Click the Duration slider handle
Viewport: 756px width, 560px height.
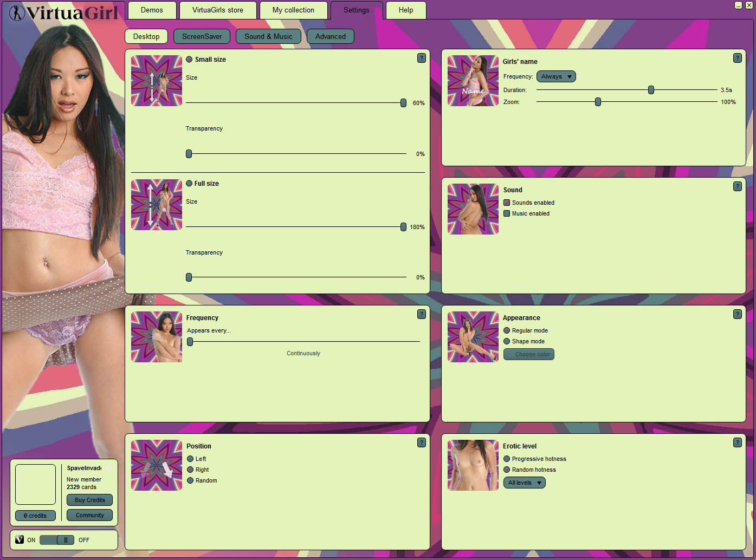tap(651, 90)
